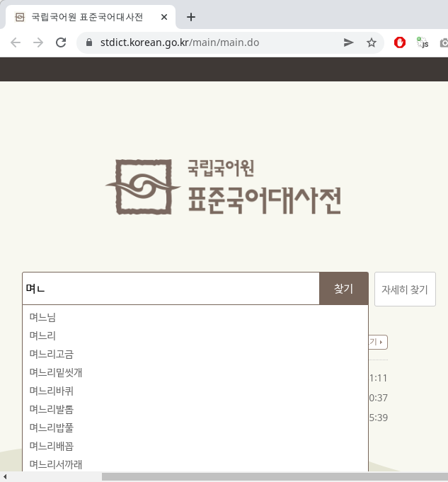Viewport: 448px width, 482px height.
Task: Close the 국립국어원 표준국어대사전 tab
Action: coord(164,17)
